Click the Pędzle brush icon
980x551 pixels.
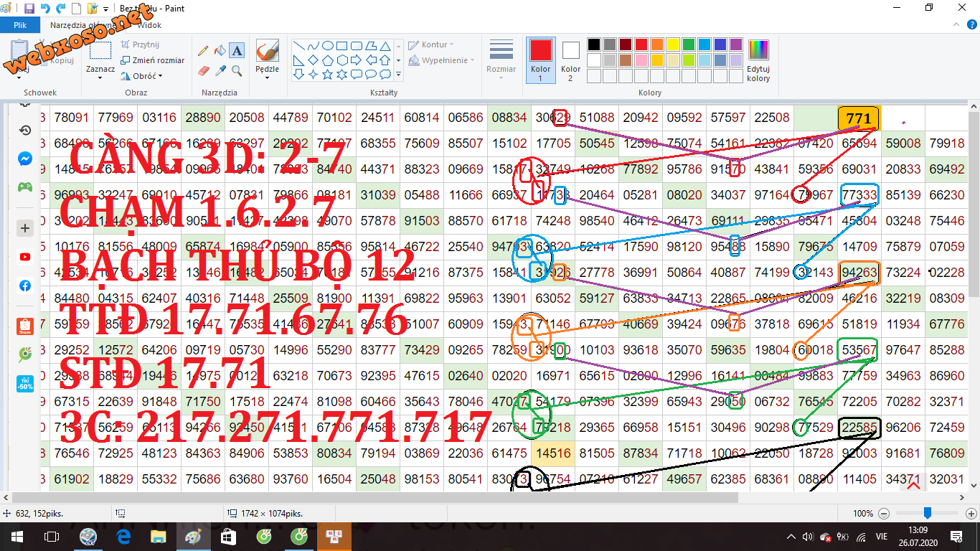(268, 51)
